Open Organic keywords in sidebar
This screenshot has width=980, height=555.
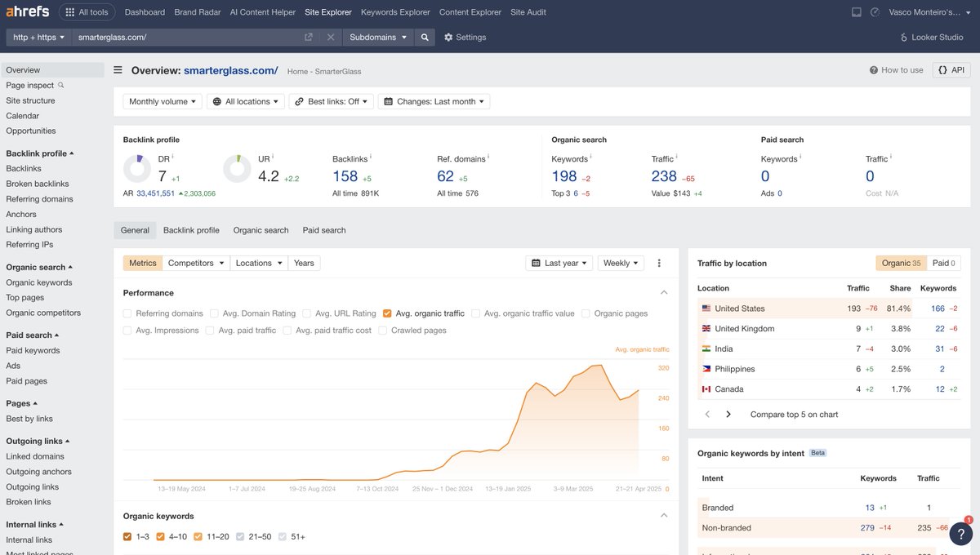pos(39,282)
